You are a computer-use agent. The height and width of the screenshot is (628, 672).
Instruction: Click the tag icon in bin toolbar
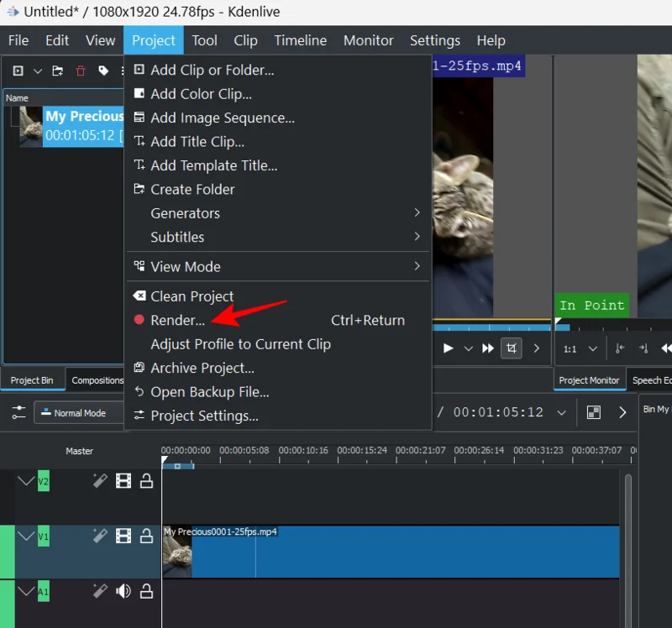click(x=103, y=71)
